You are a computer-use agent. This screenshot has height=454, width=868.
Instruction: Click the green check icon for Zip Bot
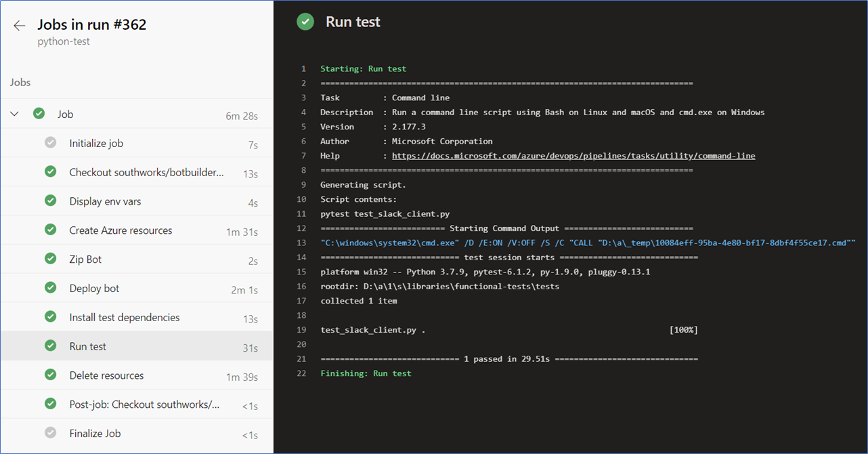[x=51, y=259]
